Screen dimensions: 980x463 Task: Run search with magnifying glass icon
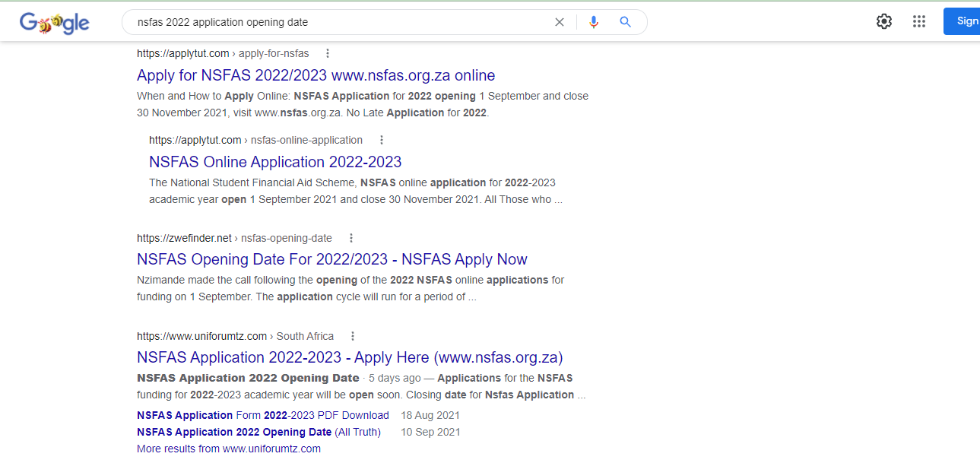(626, 22)
